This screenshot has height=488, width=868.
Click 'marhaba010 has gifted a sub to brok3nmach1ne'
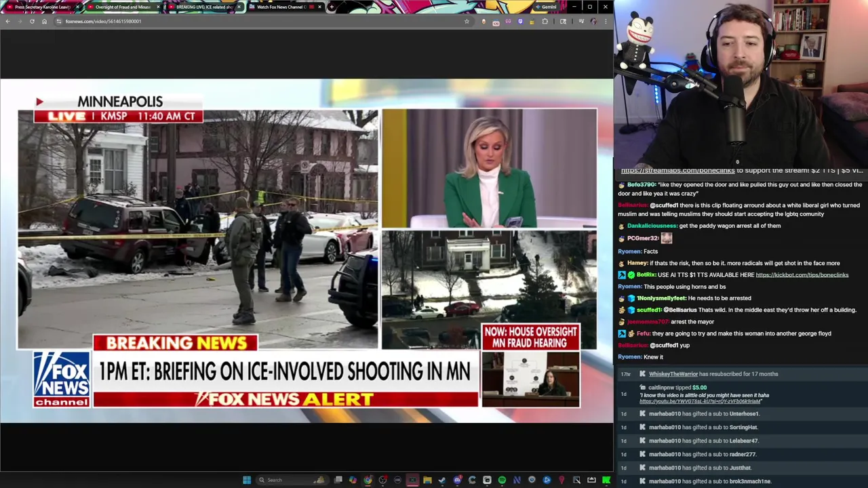click(710, 481)
